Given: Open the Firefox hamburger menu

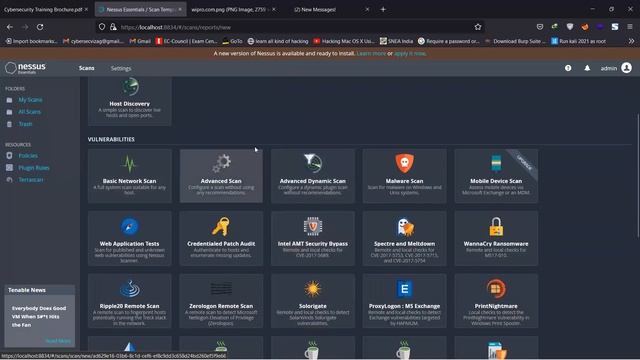Looking at the screenshot, I should (x=630, y=27).
